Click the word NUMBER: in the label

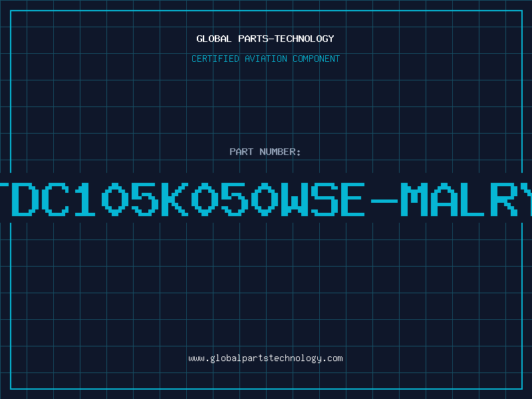pos(280,152)
